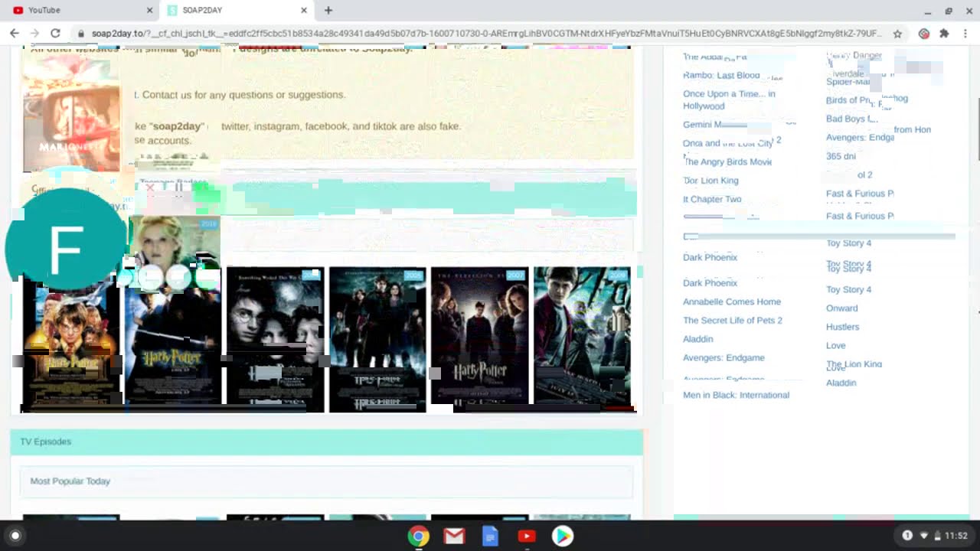Open Google Play Store on the shelf
The image size is (980, 551).
[x=562, y=536]
